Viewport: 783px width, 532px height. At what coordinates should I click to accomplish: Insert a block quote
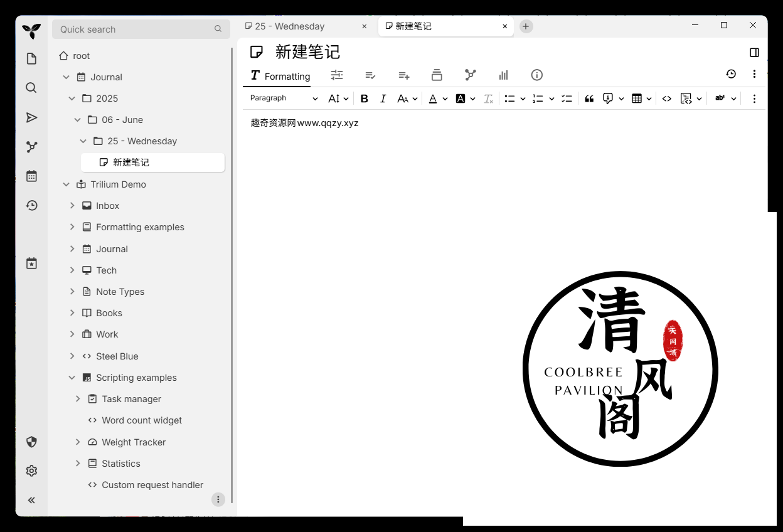589,98
